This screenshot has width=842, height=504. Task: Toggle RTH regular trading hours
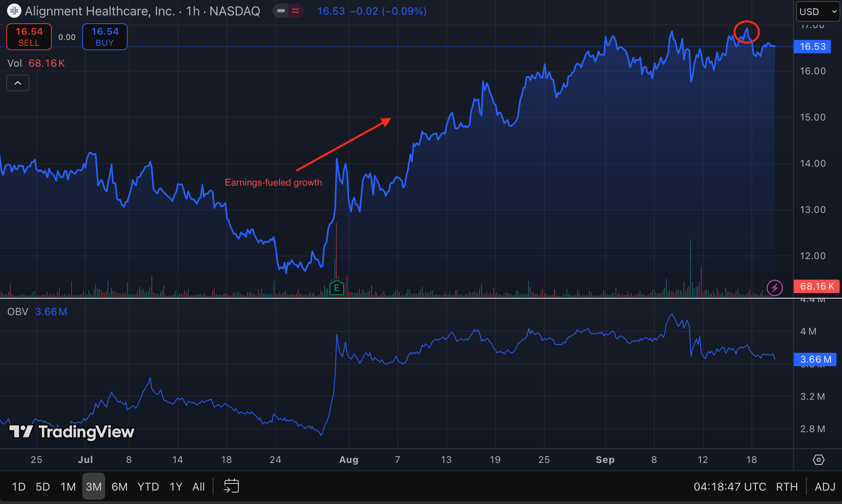coord(786,487)
